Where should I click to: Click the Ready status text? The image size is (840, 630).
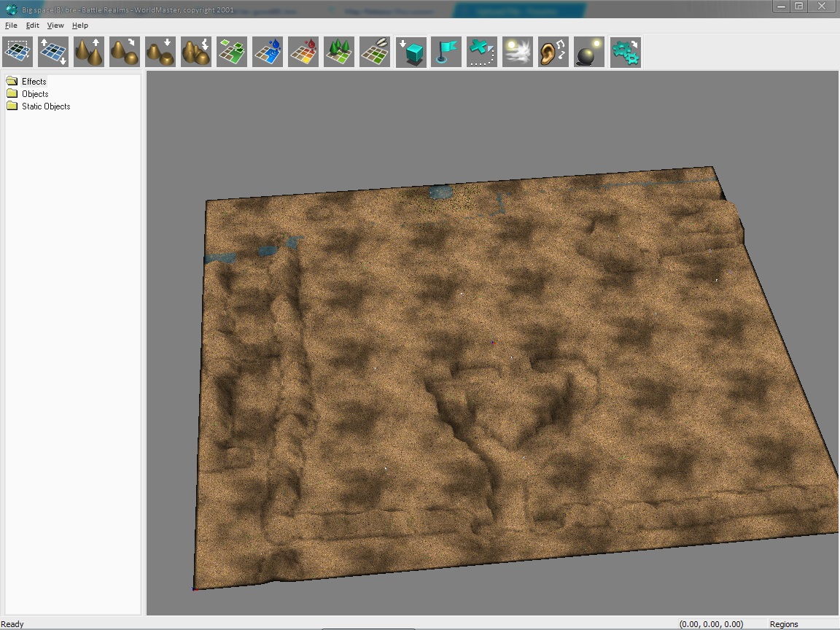[x=12, y=624]
